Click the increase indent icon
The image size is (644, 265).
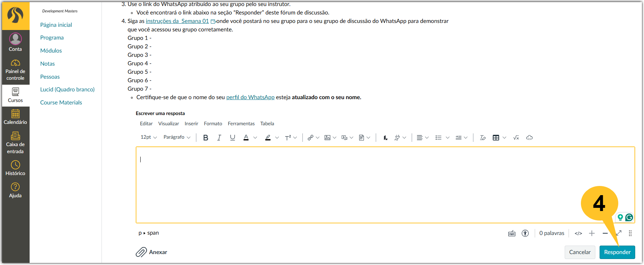click(459, 138)
